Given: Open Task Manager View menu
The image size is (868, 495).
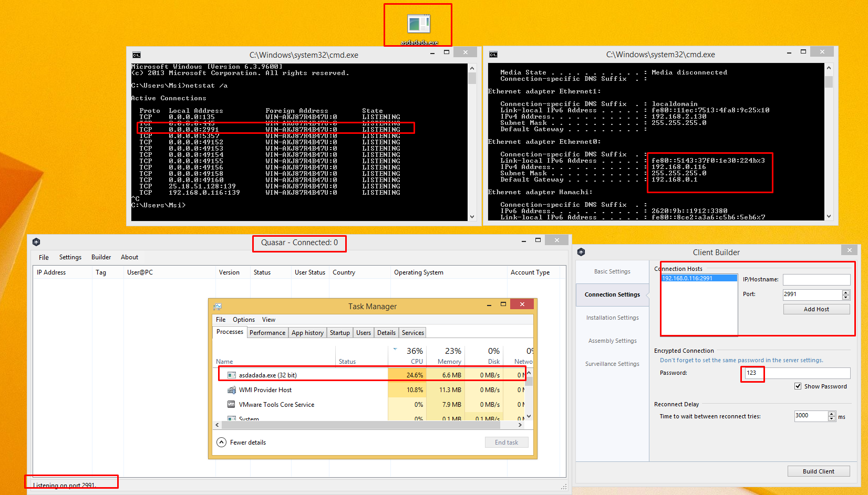Looking at the screenshot, I should point(268,320).
